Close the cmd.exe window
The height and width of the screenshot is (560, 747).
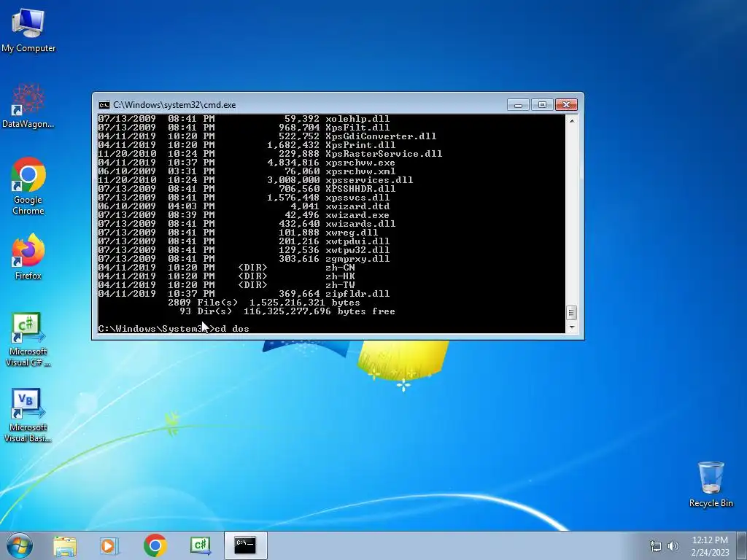point(566,105)
